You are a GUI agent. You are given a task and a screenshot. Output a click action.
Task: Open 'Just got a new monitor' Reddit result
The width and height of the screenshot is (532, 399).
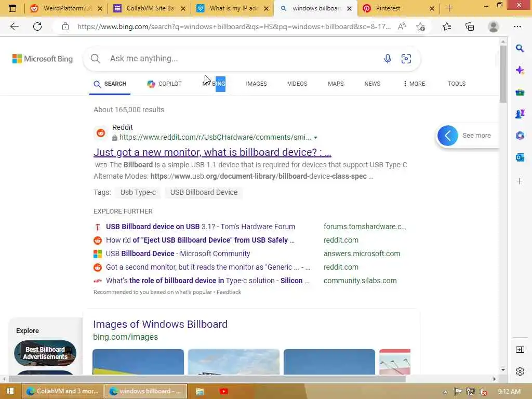[212, 152]
